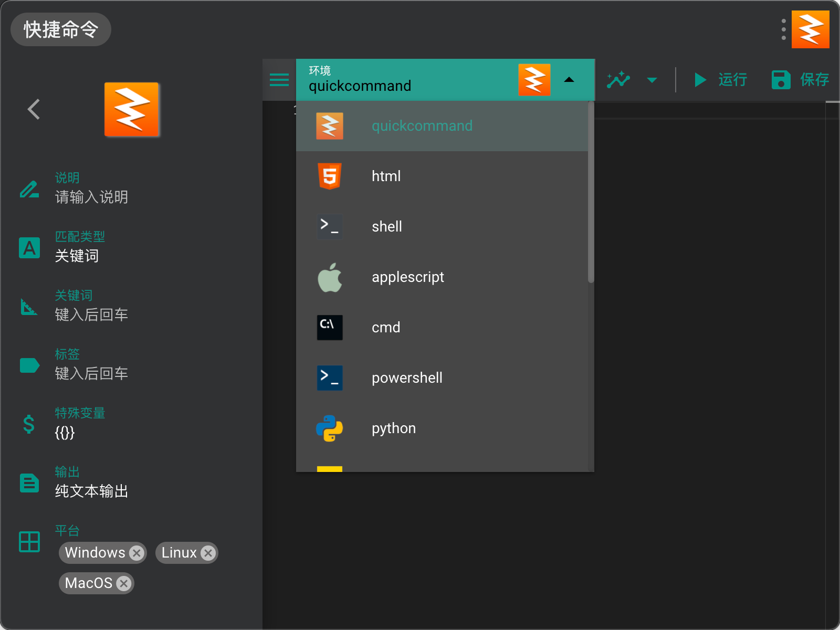This screenshot has height=630, width=840.
Task: Click the 平台 platform field label
Action: click(x=67, y=530)
